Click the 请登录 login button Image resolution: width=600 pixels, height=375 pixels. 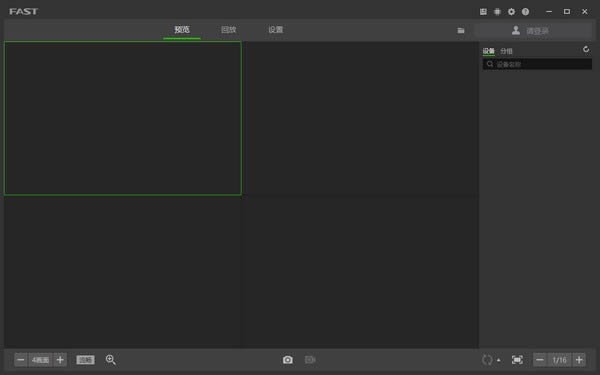pyautogui.click(x=533, y=31)
